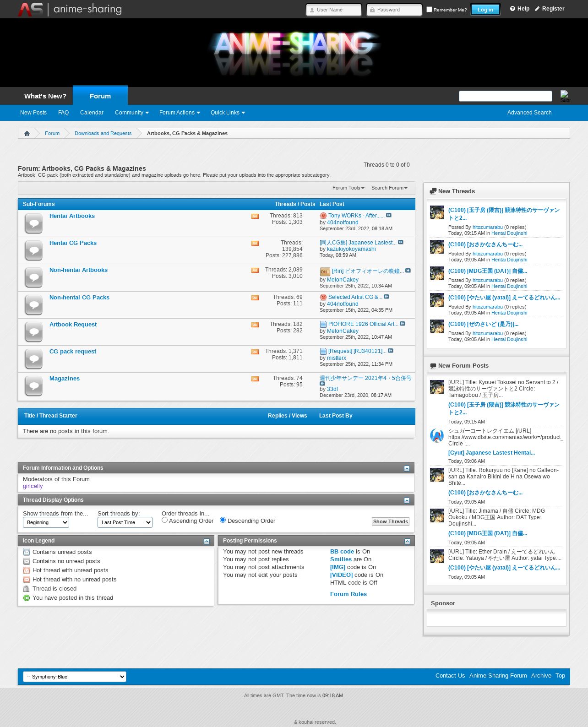Viewport: 588px width, 727px height.
Task: Open the Sort threads by dropdown
Action: coord(125,522)
